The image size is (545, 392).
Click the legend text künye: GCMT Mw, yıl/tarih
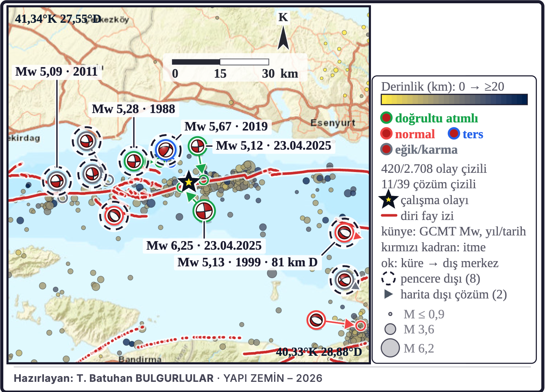click(453, 231)
